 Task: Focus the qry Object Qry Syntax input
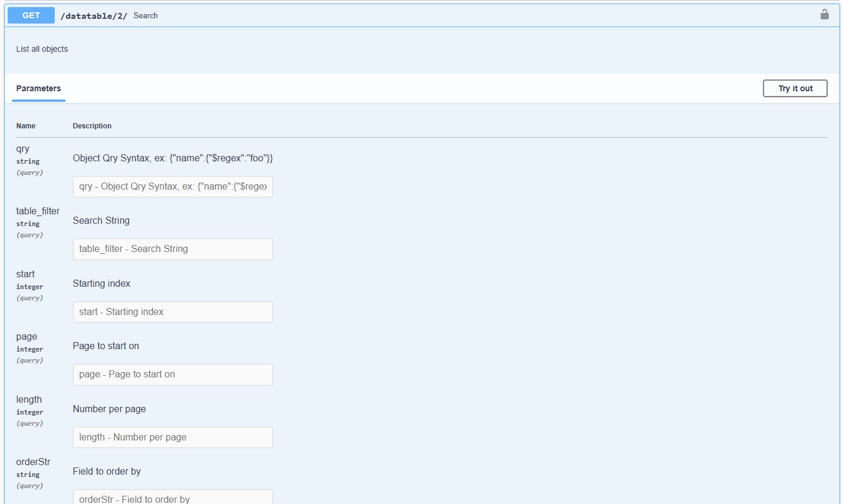[x=172, y=187]
